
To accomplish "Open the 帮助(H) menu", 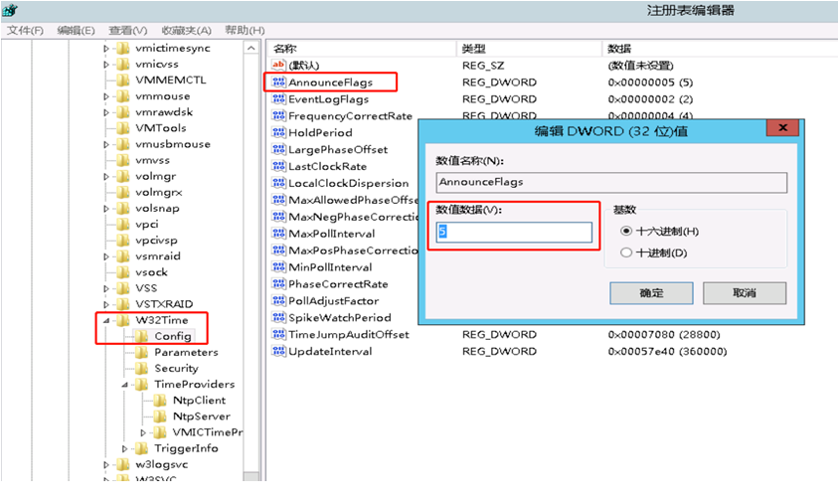I will (245, 31).
